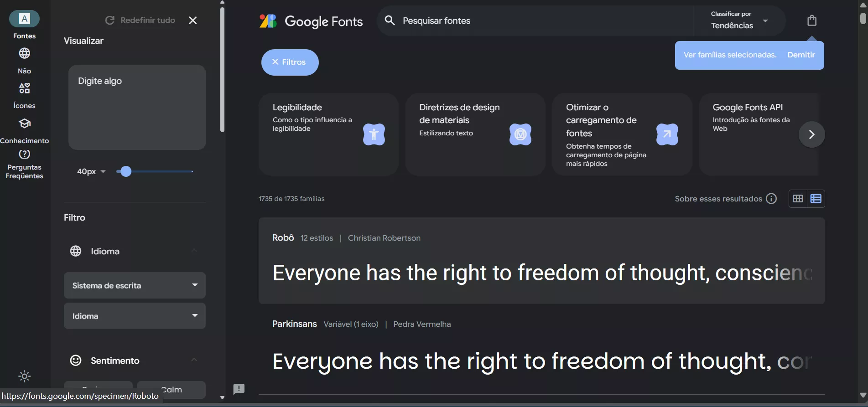Viewport: 868px width, 407px height.
Task: Click the Pesquisar fontes search field
Action: coord(538,21)
